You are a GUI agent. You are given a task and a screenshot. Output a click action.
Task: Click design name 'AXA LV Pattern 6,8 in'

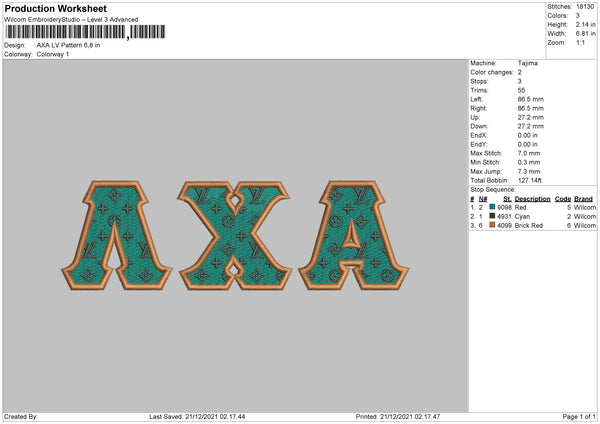(x=68, y=45)
